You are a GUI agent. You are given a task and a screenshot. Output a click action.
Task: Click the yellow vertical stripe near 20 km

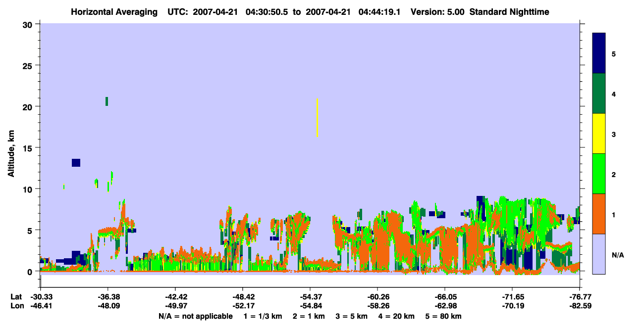click(x=317, y=118)
